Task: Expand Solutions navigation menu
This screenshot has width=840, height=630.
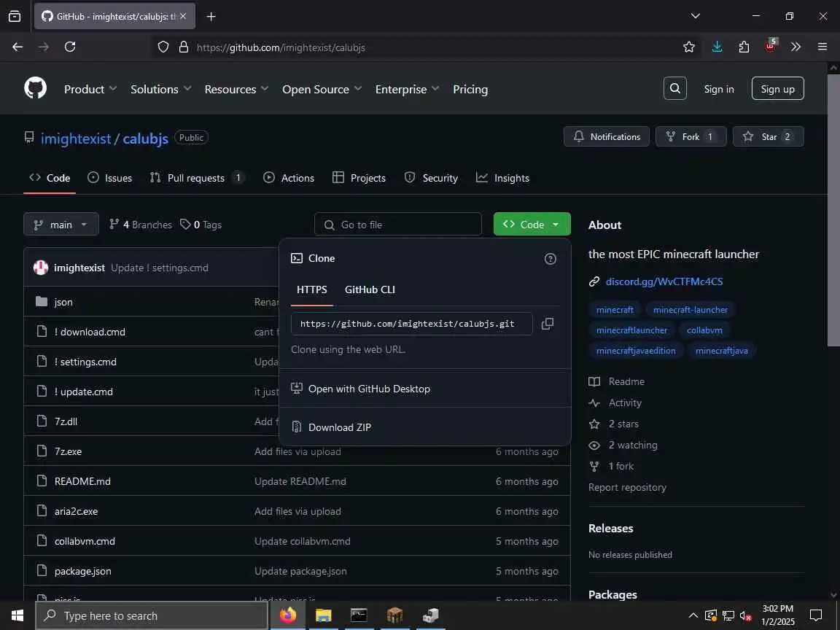Action: [x=160, y=90]
